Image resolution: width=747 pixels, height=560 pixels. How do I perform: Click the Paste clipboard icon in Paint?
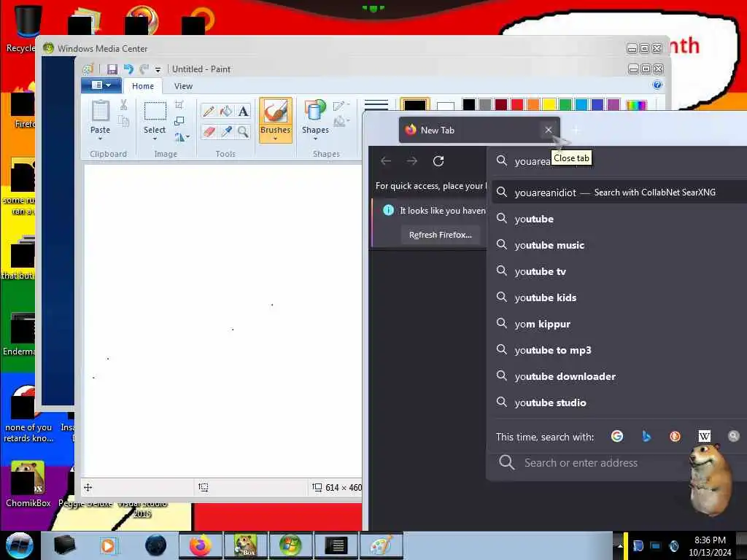(x=100, y=111)
